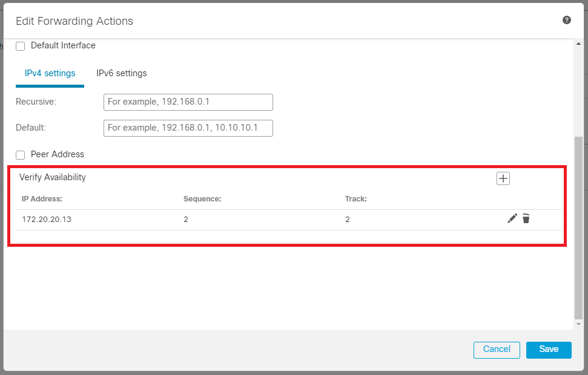This screenshot has height=375, width=588.
Task: Save the forwarding actions
Action: tap(549, 350)
